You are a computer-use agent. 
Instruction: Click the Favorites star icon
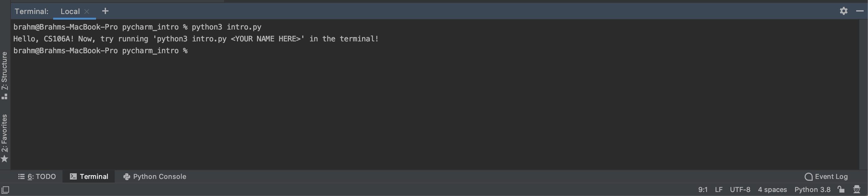pos(4,159)
